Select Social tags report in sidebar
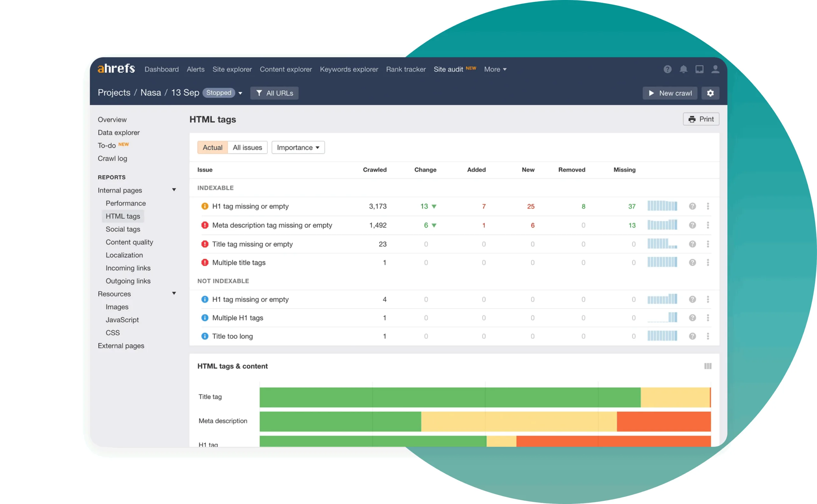The image size is (817, 504). (x=123, y=229)
